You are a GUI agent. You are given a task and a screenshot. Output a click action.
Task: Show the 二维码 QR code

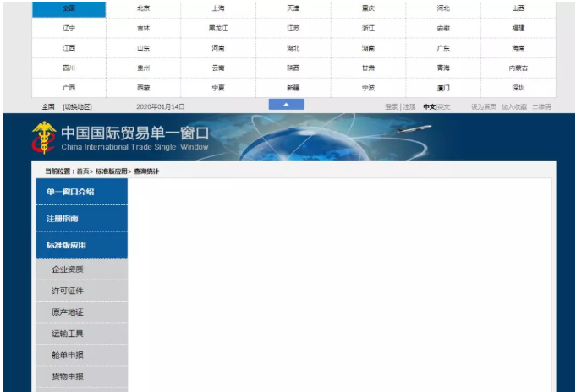click(x=541, y=107)
